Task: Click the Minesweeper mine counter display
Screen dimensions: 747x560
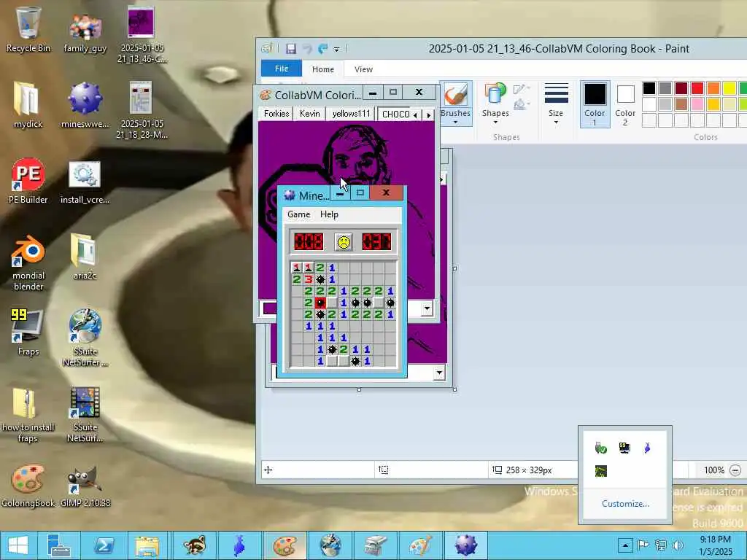Action: [x=309, y=242]
